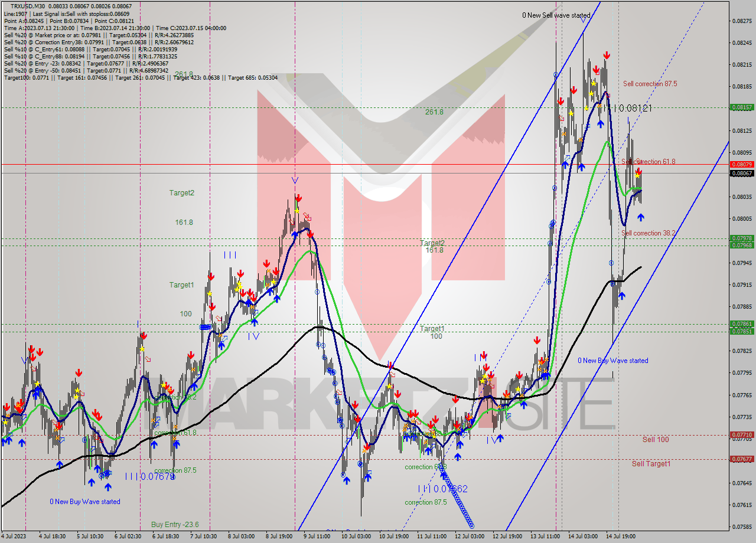Click the 0.07945 price axis value

tap(741, 263)
